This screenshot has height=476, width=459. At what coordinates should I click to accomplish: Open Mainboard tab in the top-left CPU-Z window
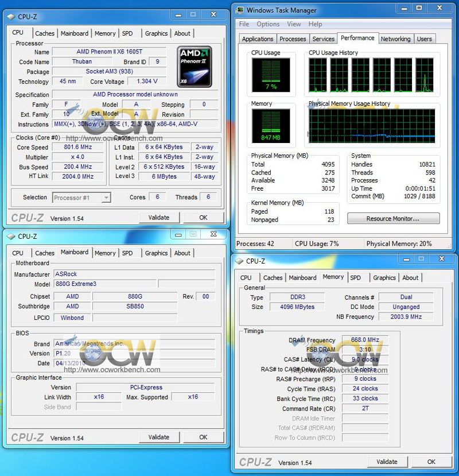[75, 33]
